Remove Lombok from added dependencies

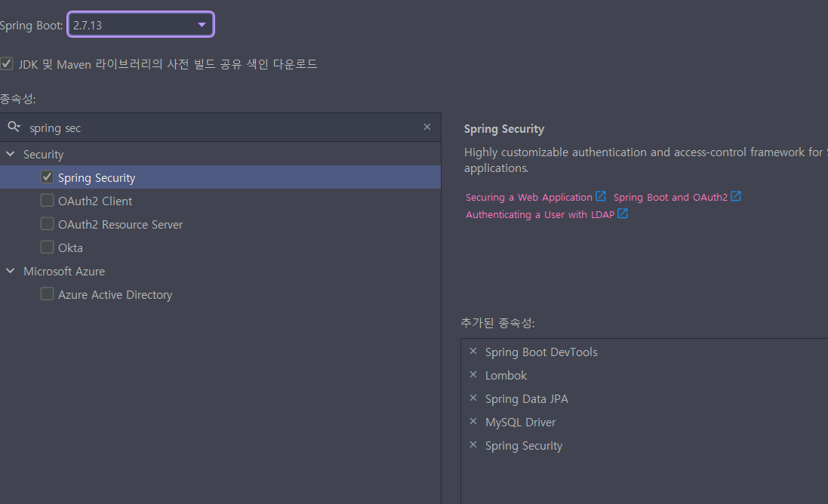click(x=473, y=374)
